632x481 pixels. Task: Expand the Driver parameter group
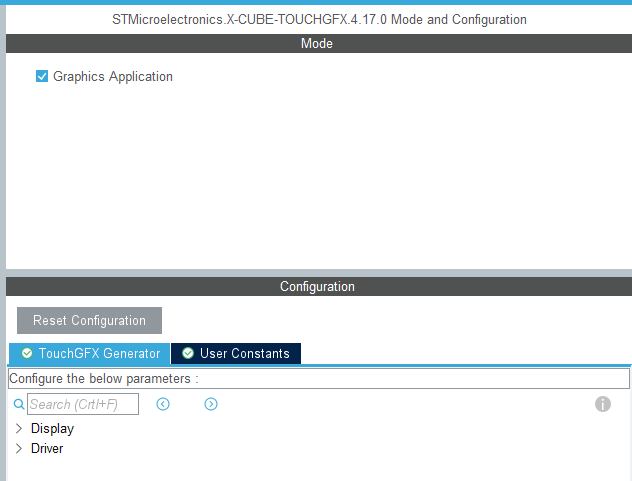(x=19, y=448)
